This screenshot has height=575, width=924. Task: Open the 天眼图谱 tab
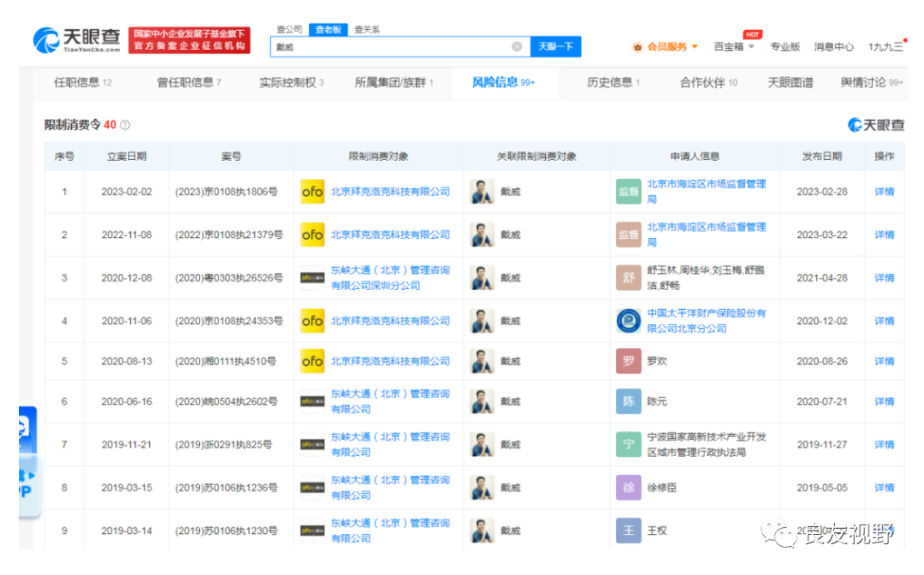[791, 82]
